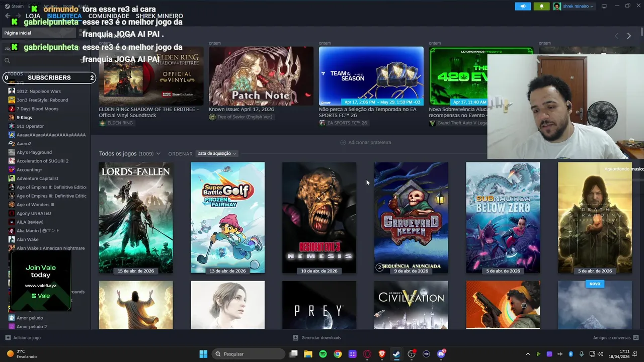This screenshot has width=644, height=362.
Task: Open Lords of the Fallen game cover
Action: tap(136, 218)
